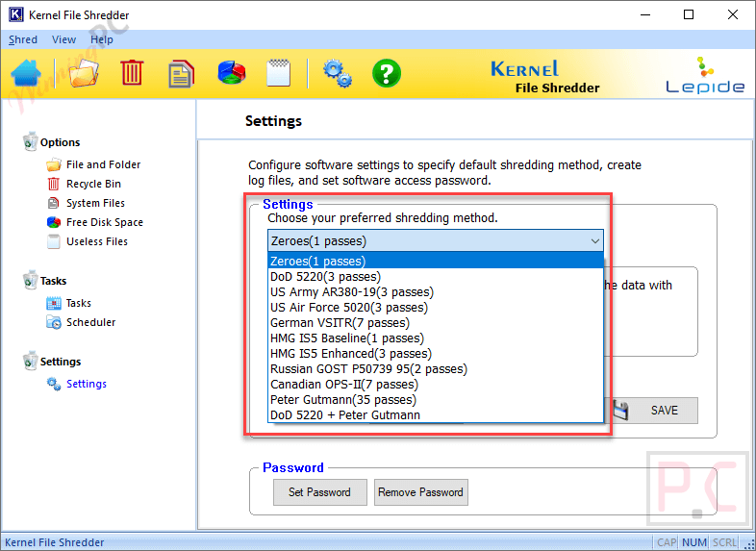Screen dimensions: 756x551
Task: Open the Shred menu
Action: click(23, 39)
